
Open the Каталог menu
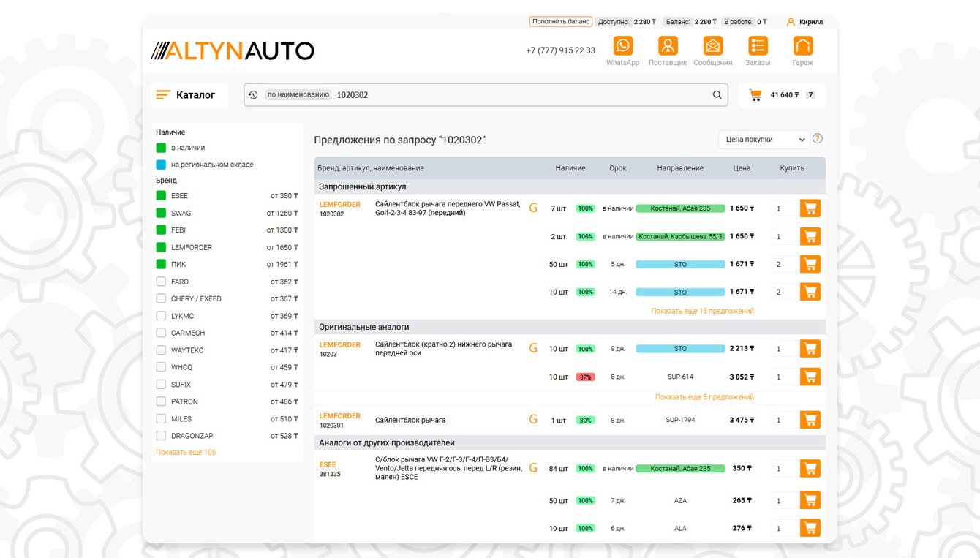click(186, 95)
